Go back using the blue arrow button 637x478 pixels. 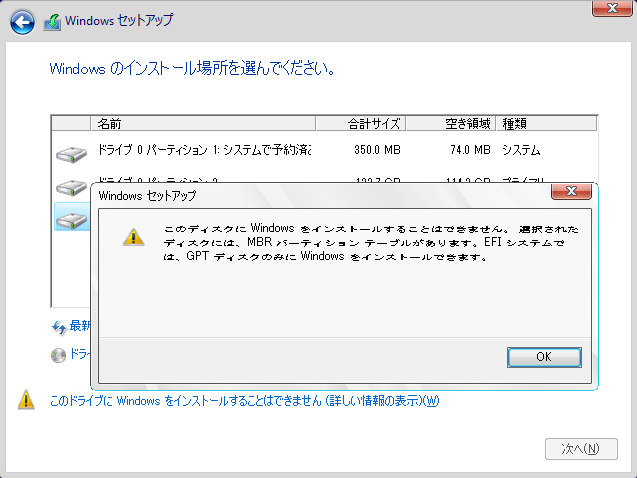(22, 22)
